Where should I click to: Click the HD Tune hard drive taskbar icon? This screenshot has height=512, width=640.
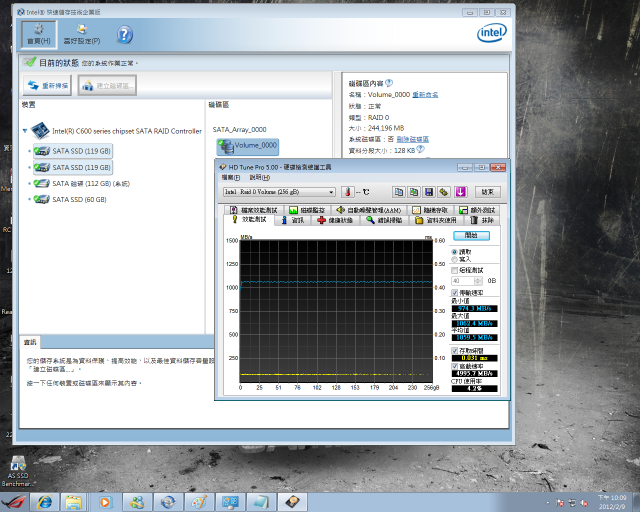click(x=292, y=502)
